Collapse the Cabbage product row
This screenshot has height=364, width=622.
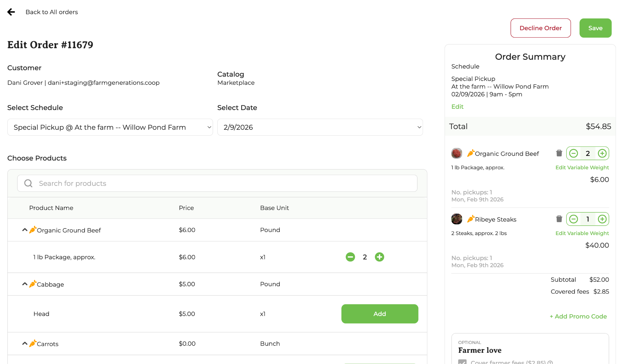point(25,284)
